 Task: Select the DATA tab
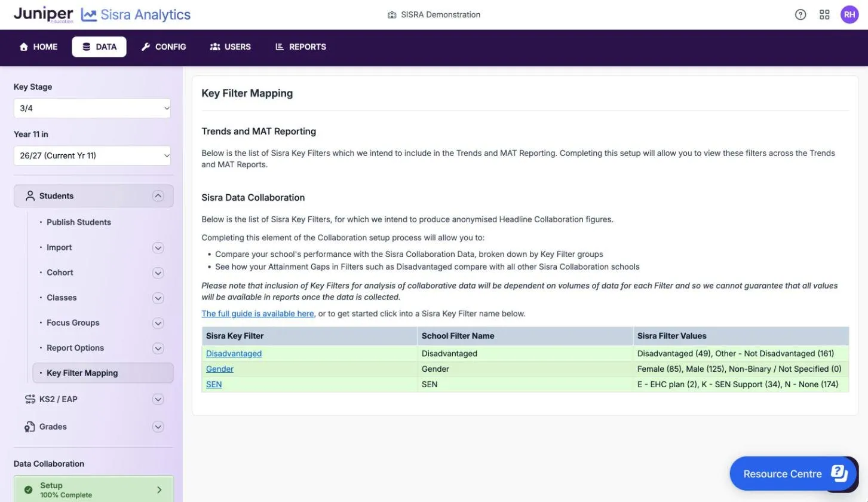(99, 47)
